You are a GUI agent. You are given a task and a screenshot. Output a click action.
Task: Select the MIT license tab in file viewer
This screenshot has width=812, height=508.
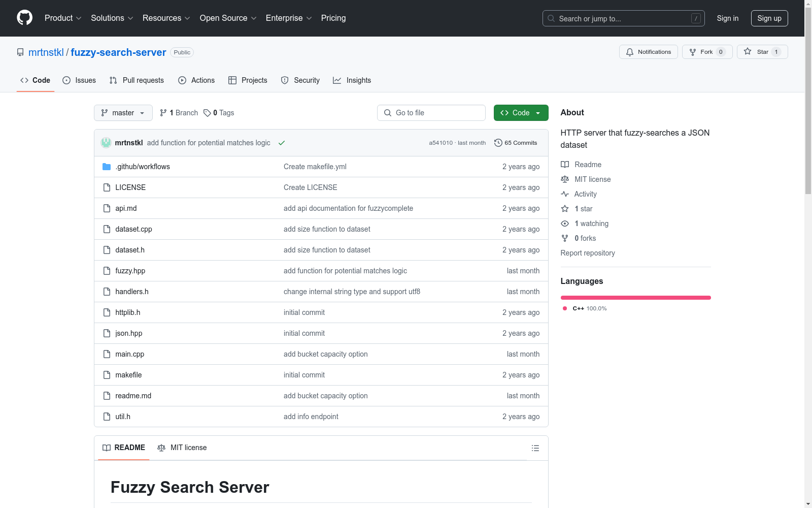click(182, 448)
